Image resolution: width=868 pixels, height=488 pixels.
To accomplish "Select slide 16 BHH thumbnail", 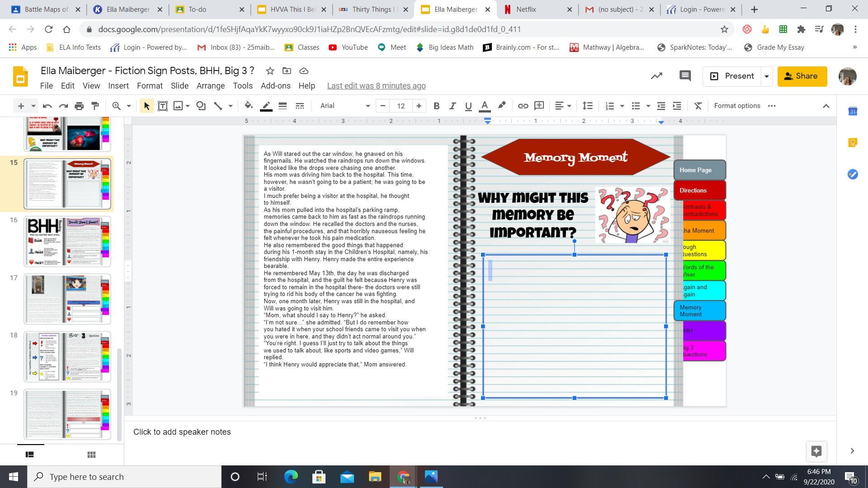I will pos(67,241).
